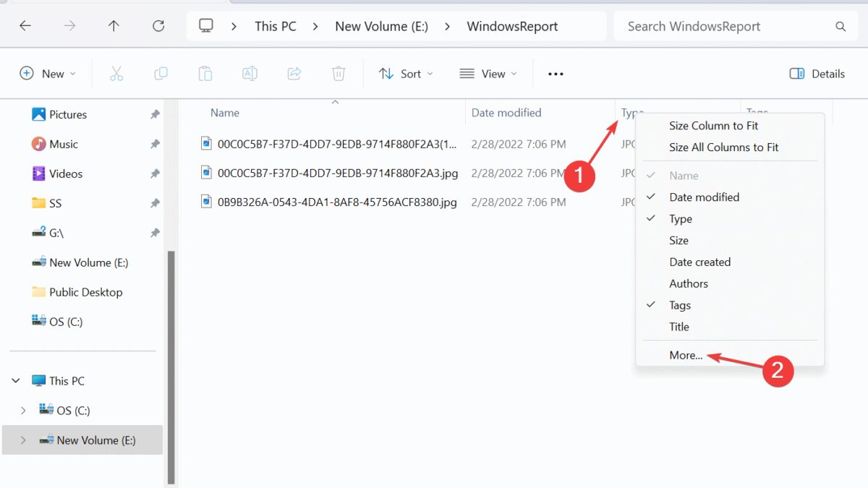Delete the selection with the trash icon
The height and width of the screenshot is (488, 868).
(x=338, y=73)
